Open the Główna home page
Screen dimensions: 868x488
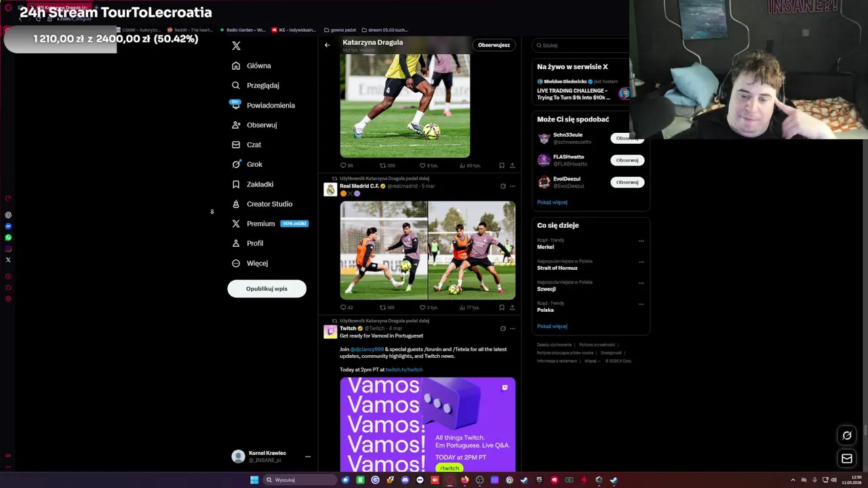click(251, 66)
